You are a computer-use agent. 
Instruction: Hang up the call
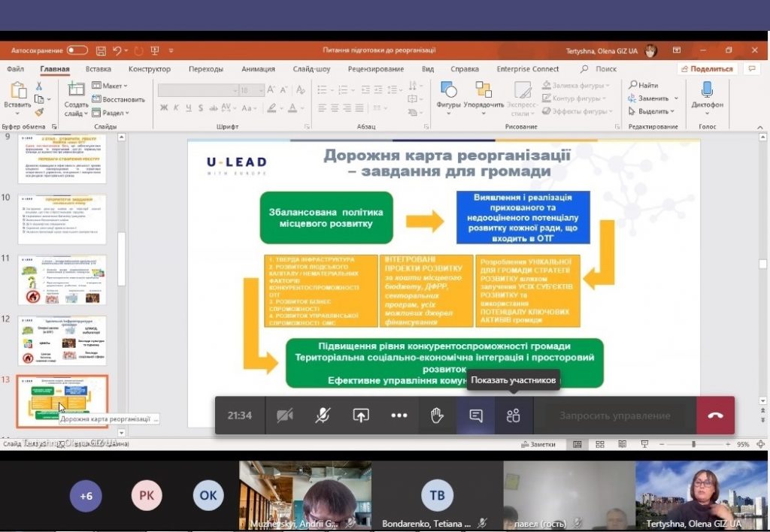pos(715,416)
